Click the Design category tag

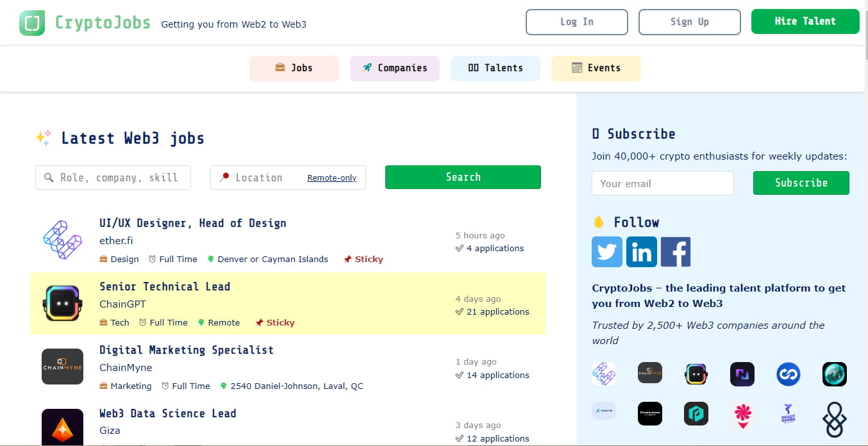click(x=119, y=260)
